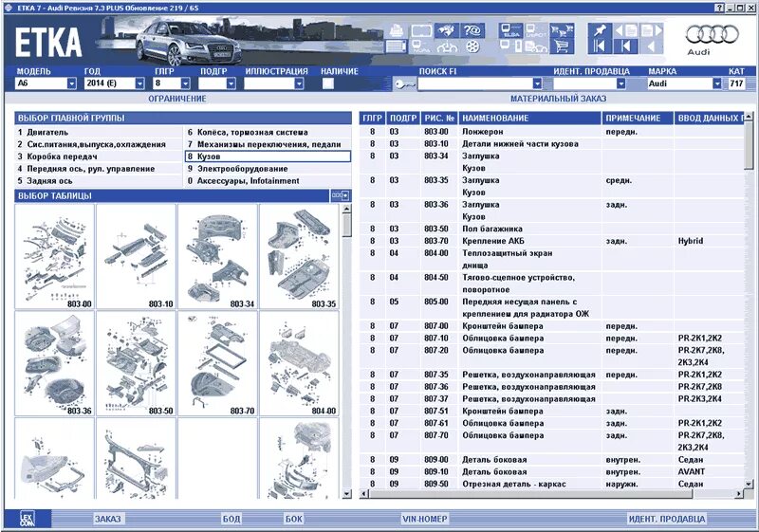759x532 pixels.
Task: Open illustration thumbnail 804-00
Action: tap(299, 363)
